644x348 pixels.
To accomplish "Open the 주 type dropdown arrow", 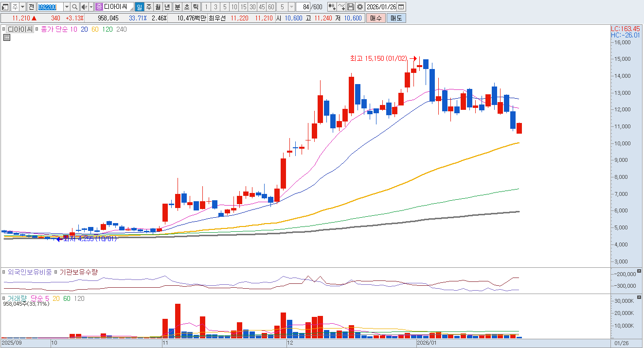I will (x=22, y=7).
